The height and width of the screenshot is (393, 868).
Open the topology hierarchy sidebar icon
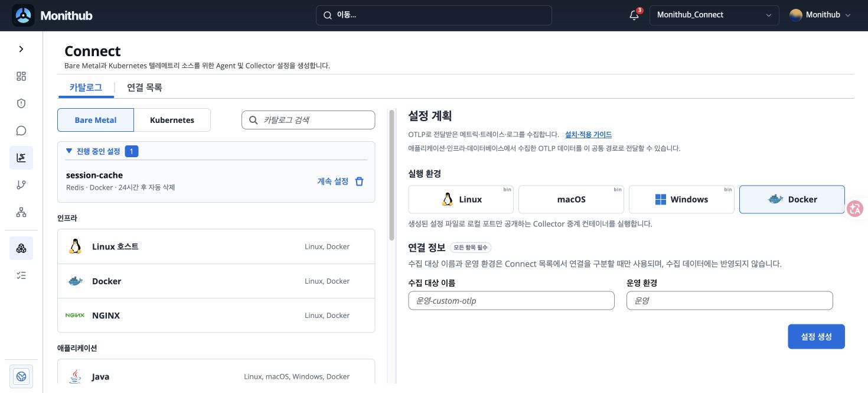coord(21,212)
